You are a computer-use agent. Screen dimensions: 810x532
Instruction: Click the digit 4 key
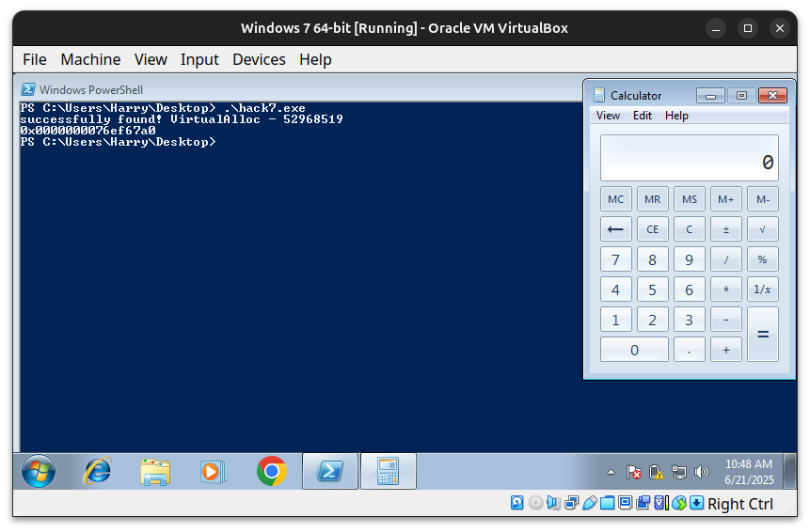pyautogui.click(x=616, y=289)
